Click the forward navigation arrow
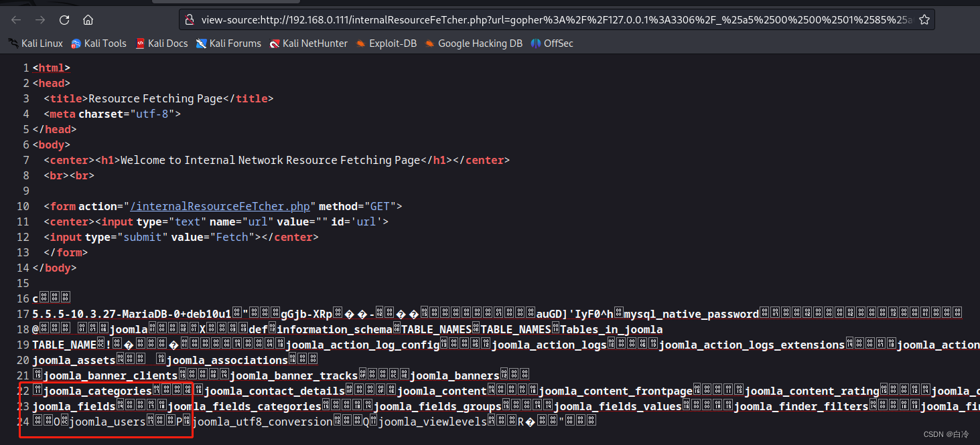The height and width of the screenshot is (445, 980). tap(40, 19)
